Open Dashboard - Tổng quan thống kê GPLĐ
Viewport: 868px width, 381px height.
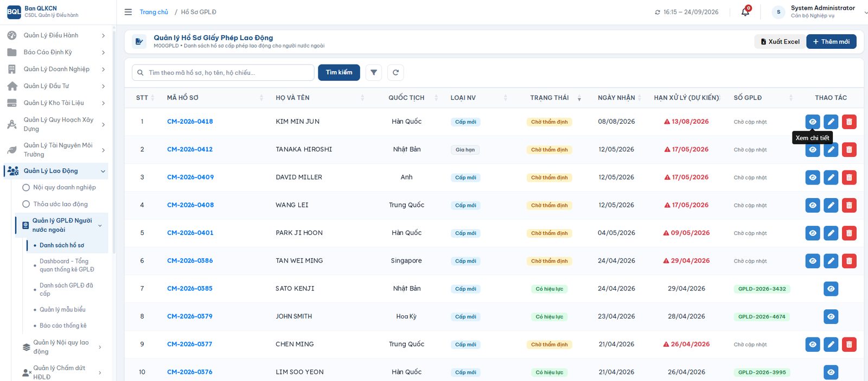(67, 265)
